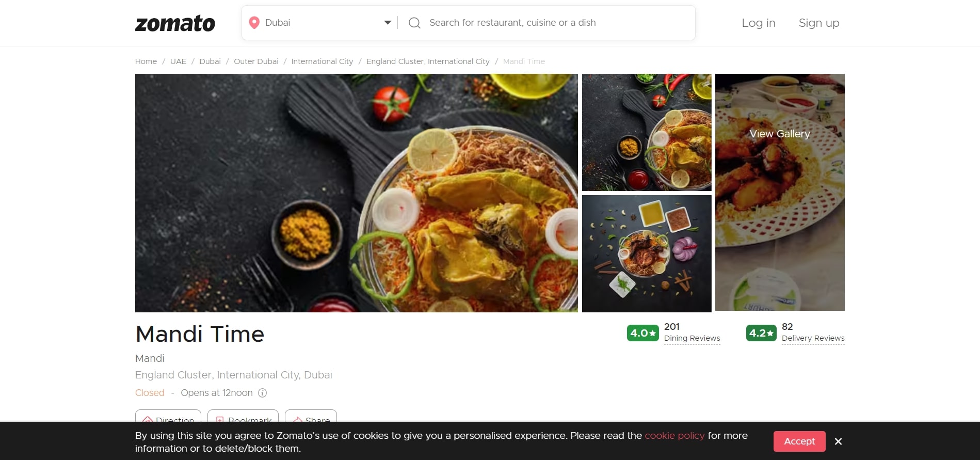Open England Cluster, International City breadcrumb
The width and height of the screenshot is (980, 460).
(x=428, y=61)
